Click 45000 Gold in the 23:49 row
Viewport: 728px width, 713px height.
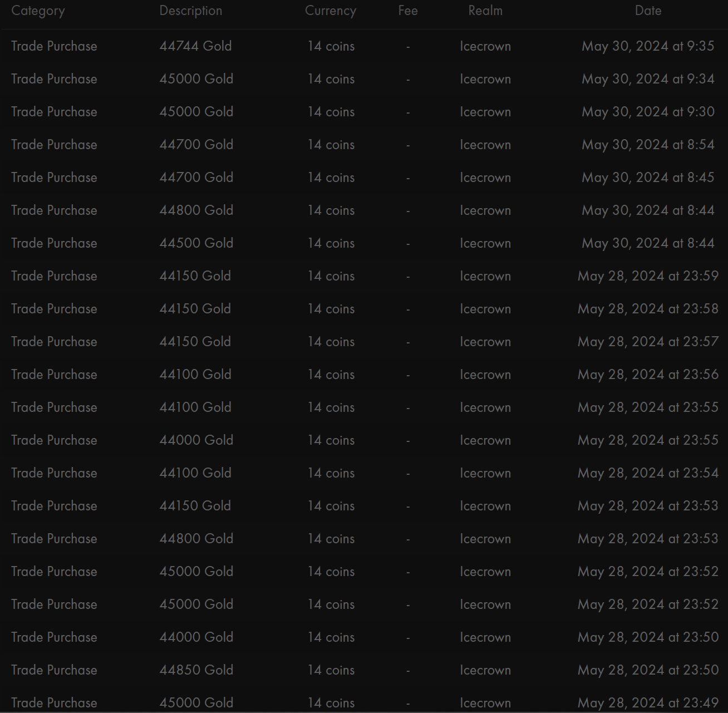[x=196, y=703]
